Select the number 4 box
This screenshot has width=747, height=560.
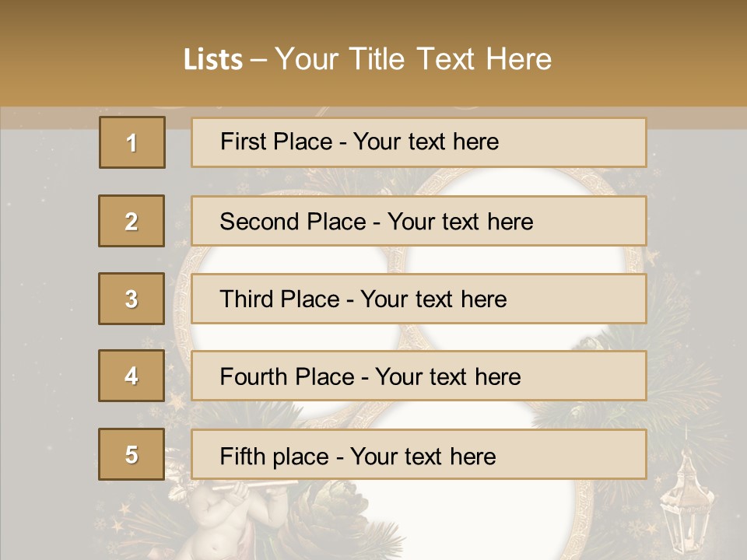point(132,376)
